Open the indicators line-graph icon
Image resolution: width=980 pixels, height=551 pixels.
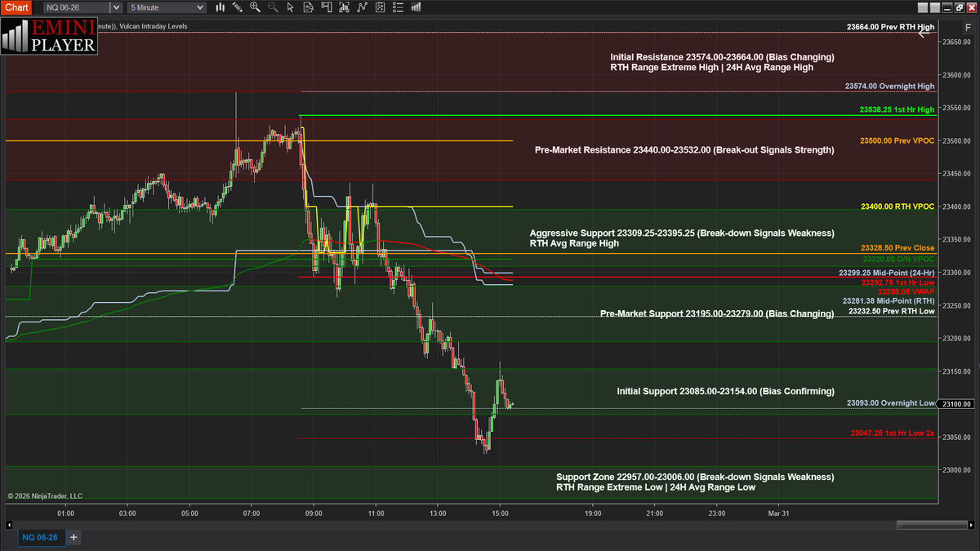click(x=362, y=7)
